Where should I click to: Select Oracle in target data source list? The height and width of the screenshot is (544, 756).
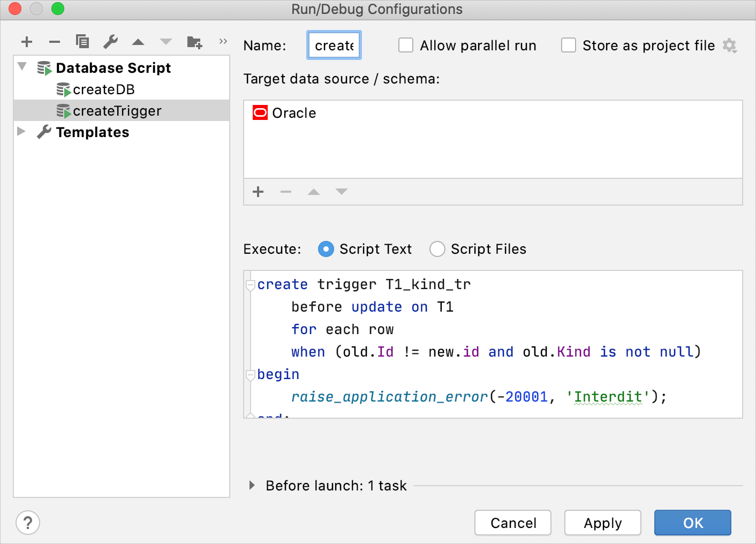pos(493,113)
